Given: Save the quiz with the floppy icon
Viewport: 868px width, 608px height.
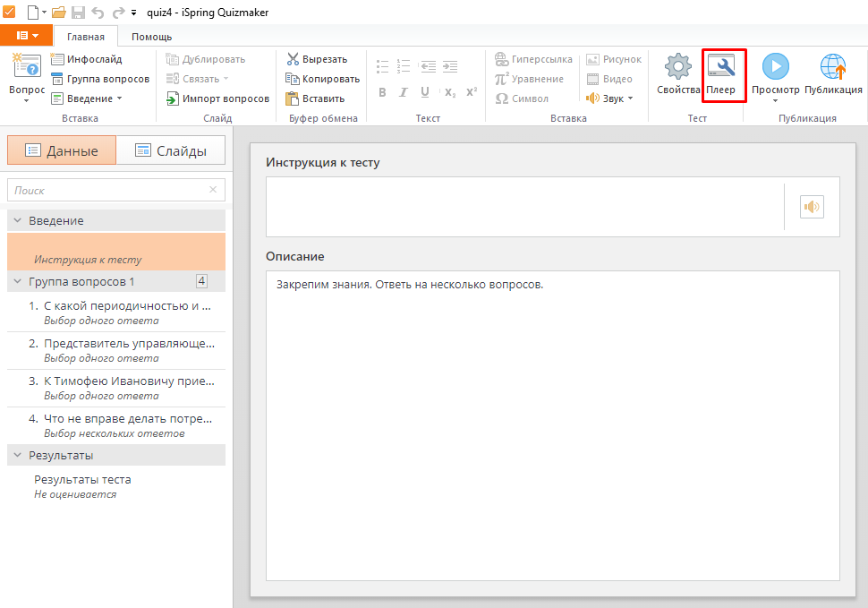Looking at the screenshot, I should (x=79, y=13).
